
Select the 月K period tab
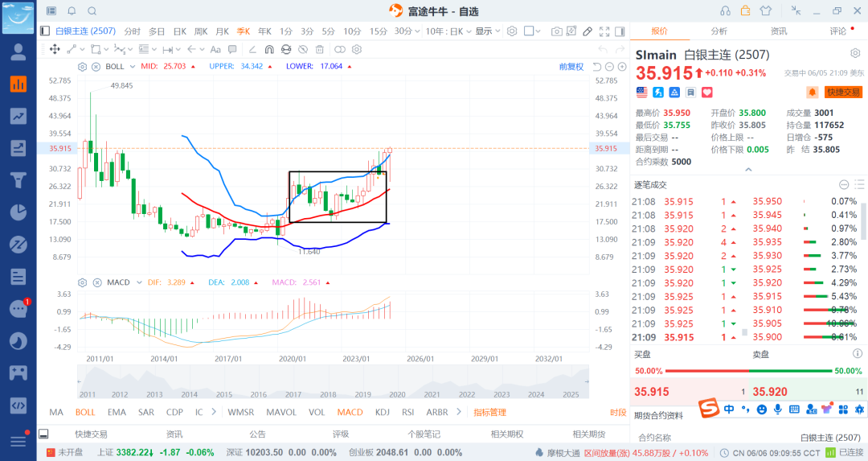222,31
